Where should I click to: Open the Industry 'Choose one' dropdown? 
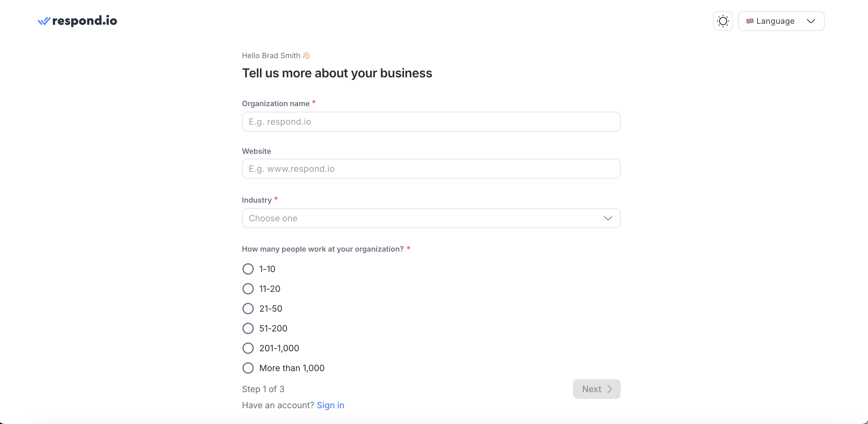(431, 218)
